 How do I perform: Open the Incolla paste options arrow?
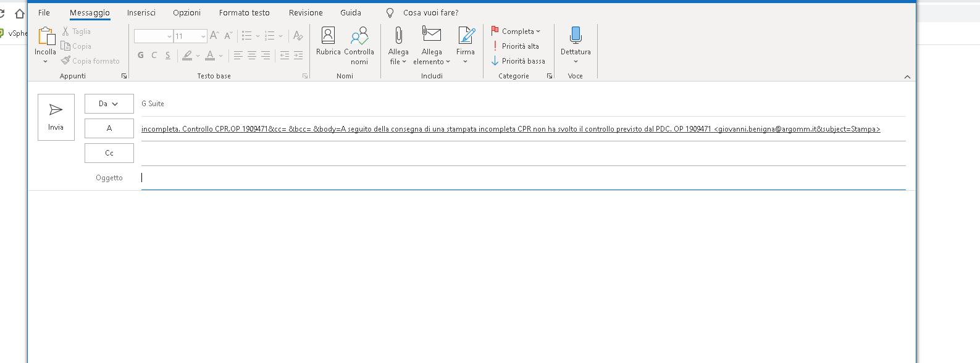point(45,62)
